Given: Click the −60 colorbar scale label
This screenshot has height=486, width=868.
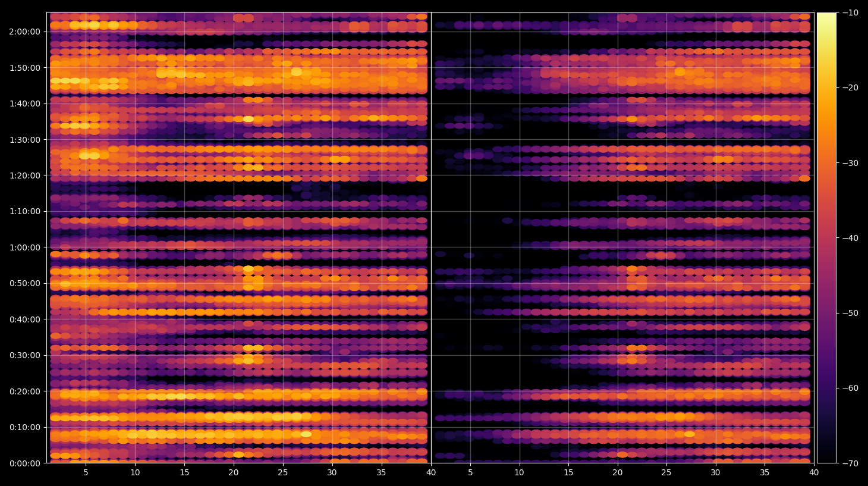Looking at the screenshot, I should [850, 388].
